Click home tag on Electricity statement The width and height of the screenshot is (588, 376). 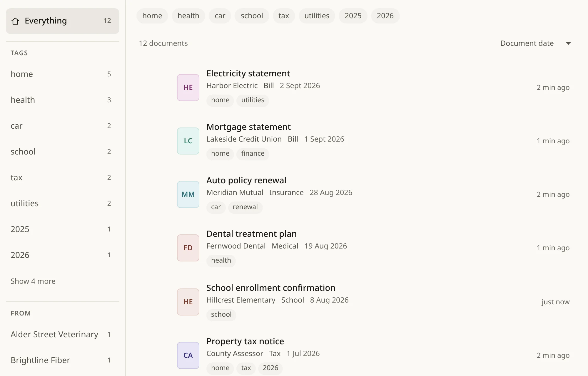[x=220, y=100]
